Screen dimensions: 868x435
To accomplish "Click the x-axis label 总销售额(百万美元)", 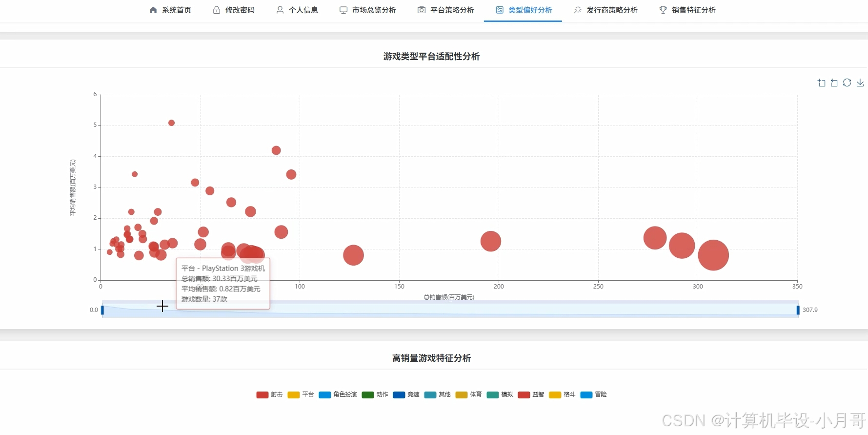I will tap(449, 297).
